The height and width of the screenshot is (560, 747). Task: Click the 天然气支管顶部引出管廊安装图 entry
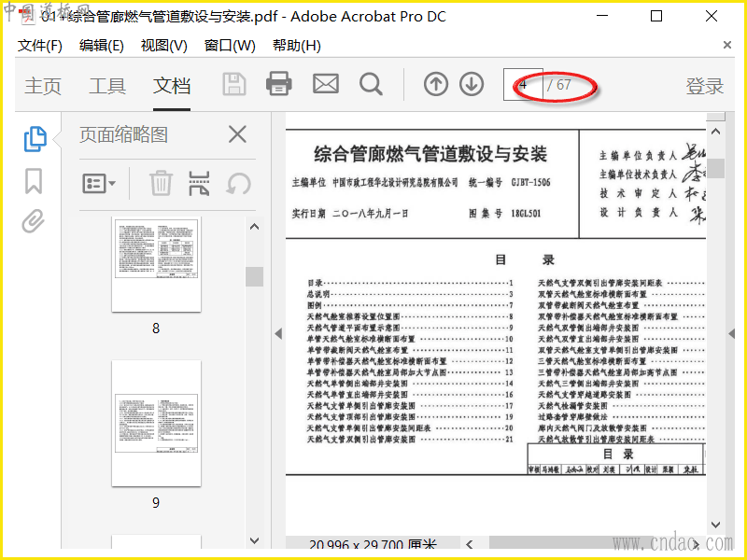410,416
